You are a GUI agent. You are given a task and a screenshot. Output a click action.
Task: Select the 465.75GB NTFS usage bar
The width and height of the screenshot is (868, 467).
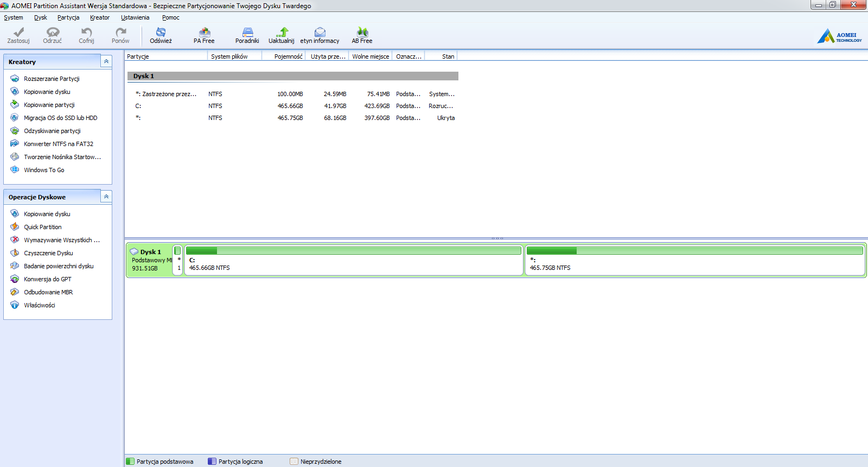(695, 251)
